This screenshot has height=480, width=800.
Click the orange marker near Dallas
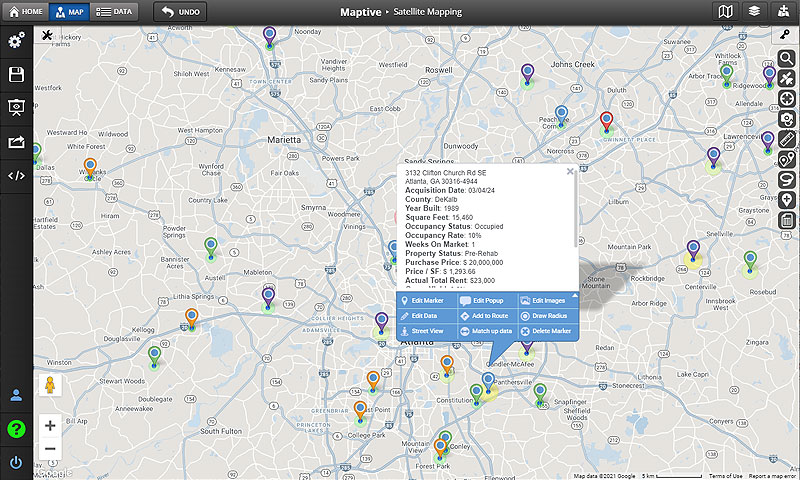(x=90, y=169)
